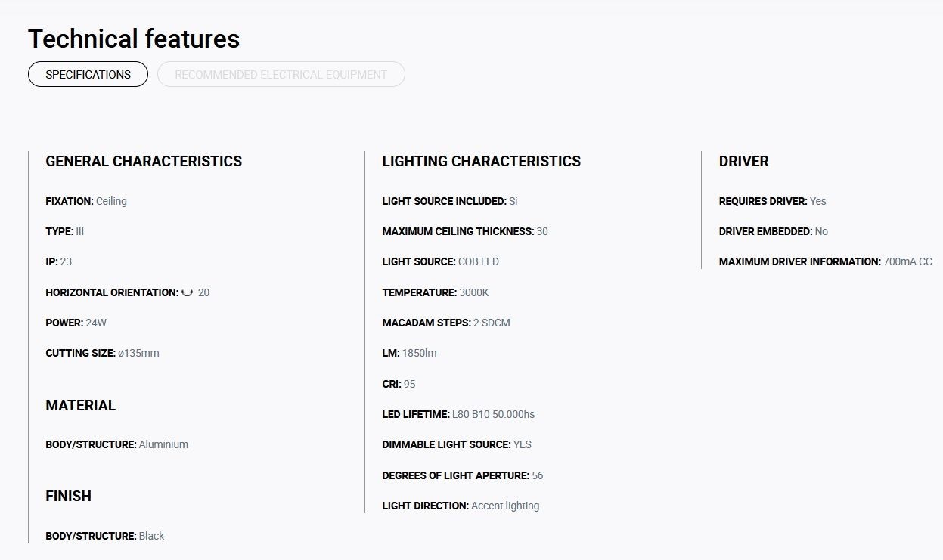943x560 pixels.
Task: Click the Fixation: Ceiling row
Action: pyautogui.click(x=86, y=201)
